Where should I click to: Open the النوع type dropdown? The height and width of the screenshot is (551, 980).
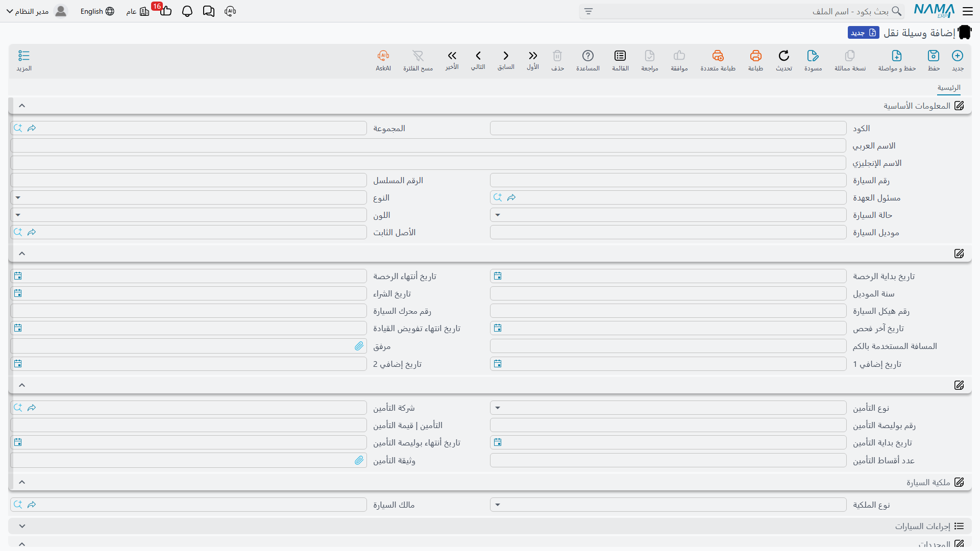tap(18, 197)
